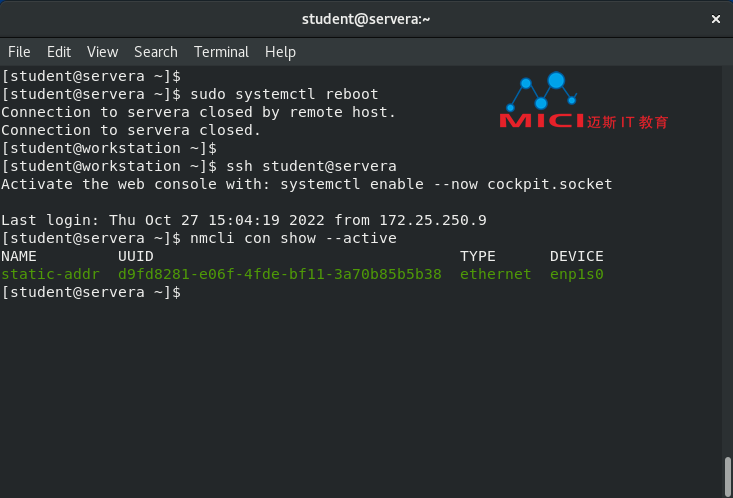
Task: Click the Last login message line
Action: click(x=244, y=220)
